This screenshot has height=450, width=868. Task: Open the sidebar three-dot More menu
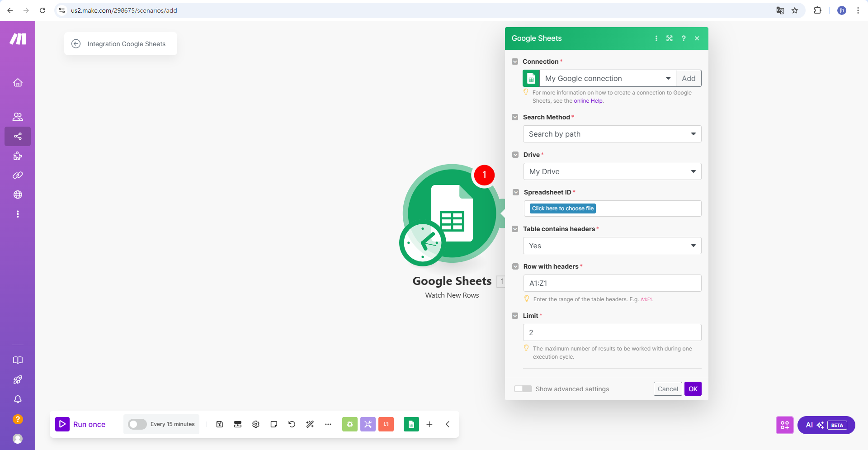click(18, 214)
